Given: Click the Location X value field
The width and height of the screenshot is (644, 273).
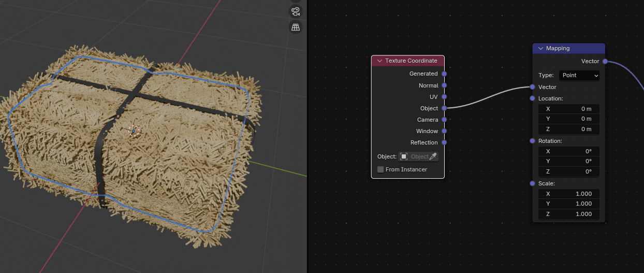Looking at the screenshot, I should 568,109.
